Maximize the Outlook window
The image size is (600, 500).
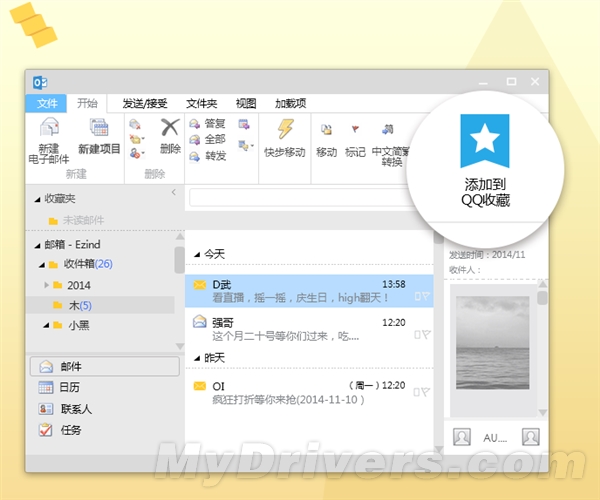(511, 81)
